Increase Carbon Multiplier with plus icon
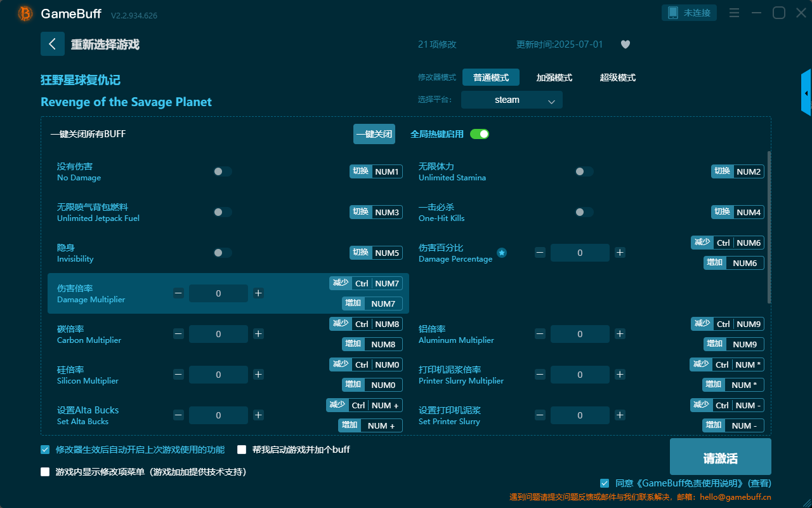Viewport: 812px width, 508px height. pyautogui.click(x=258, y=334)
